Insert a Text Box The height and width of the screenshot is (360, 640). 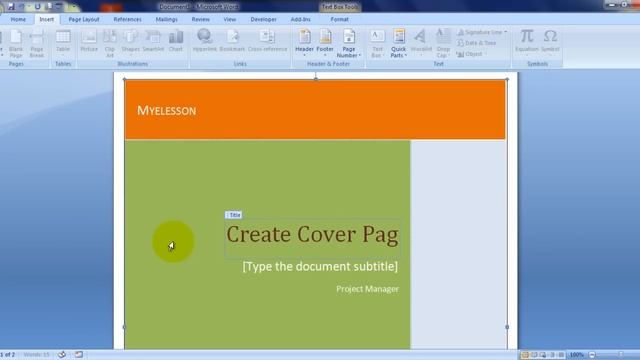pyautogui.click(x=377, y=44)
